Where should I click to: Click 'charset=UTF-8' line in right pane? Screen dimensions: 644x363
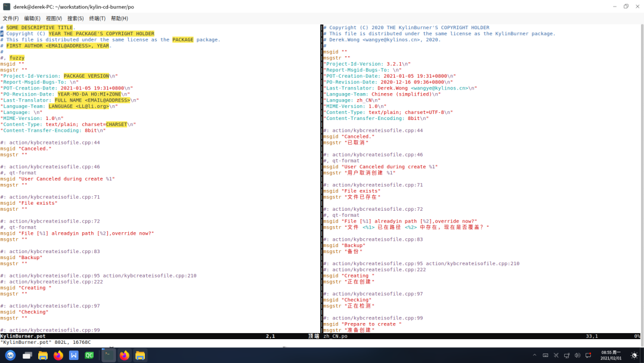pos(388,112)
